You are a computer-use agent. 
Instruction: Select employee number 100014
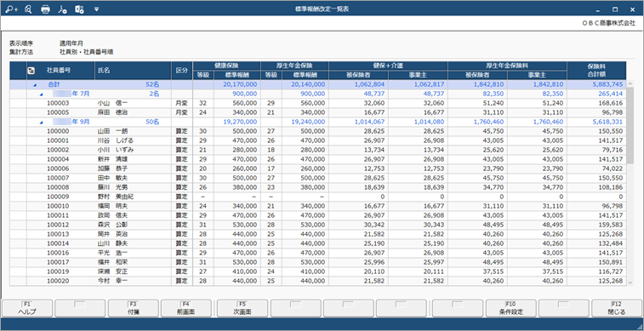(x=58, y=243)
